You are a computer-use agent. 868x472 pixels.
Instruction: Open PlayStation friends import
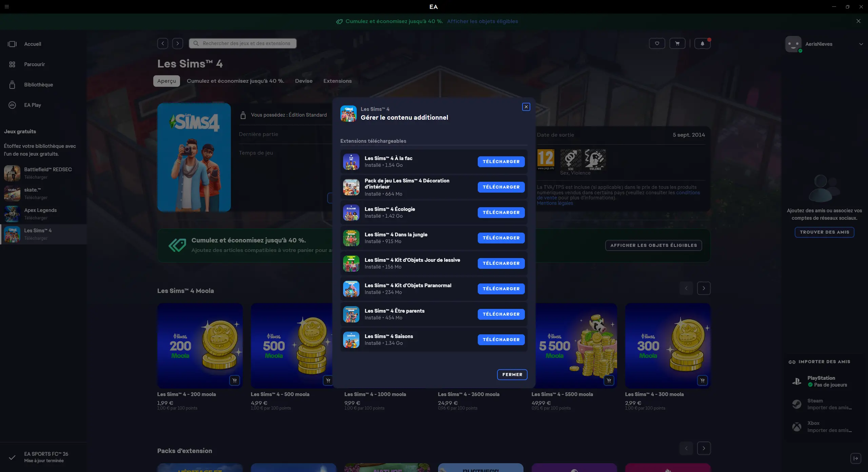(x=824, y=381)
